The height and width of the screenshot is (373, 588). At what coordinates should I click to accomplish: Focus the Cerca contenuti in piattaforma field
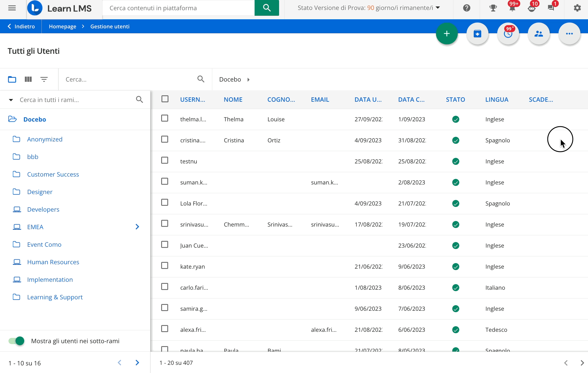tap(178, 8)
